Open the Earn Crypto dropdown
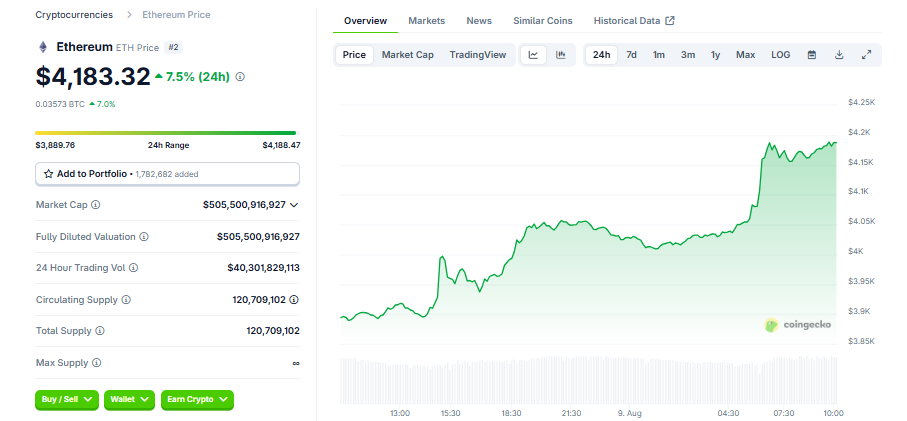The width and height of the screenshot is (907, 421). [197, 399]
